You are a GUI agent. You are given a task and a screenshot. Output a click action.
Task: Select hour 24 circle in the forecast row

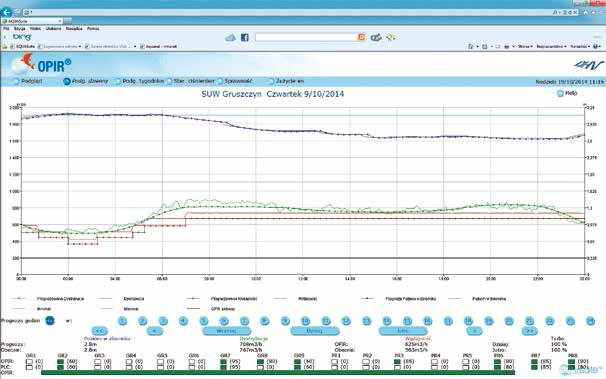pos(590,321)
